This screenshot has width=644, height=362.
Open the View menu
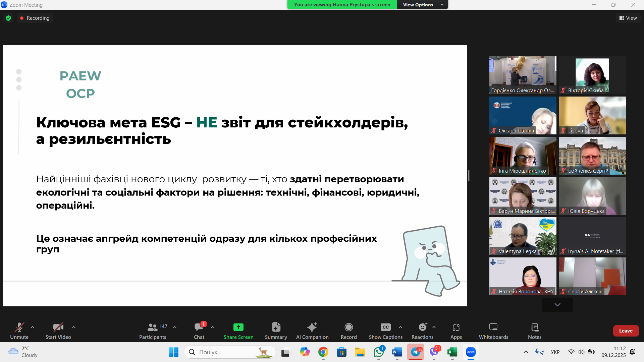(x=628, y=18)
